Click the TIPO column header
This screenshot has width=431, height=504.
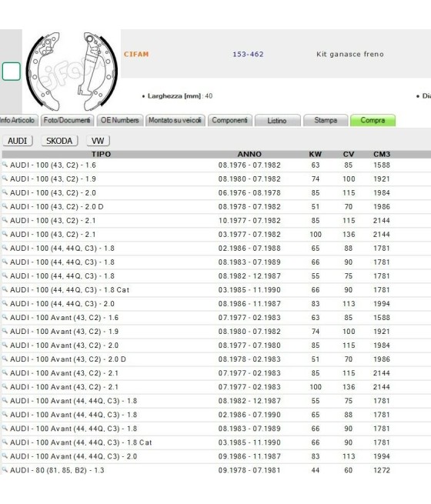pyautogui.click(x=102, y=155)
